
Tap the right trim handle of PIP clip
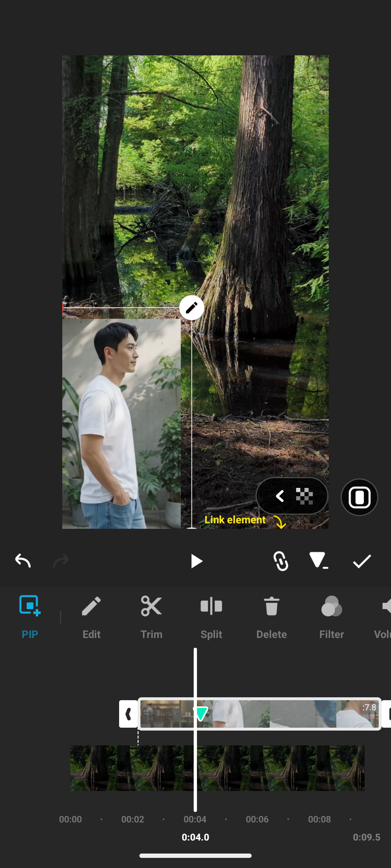(x=387, y=714)
